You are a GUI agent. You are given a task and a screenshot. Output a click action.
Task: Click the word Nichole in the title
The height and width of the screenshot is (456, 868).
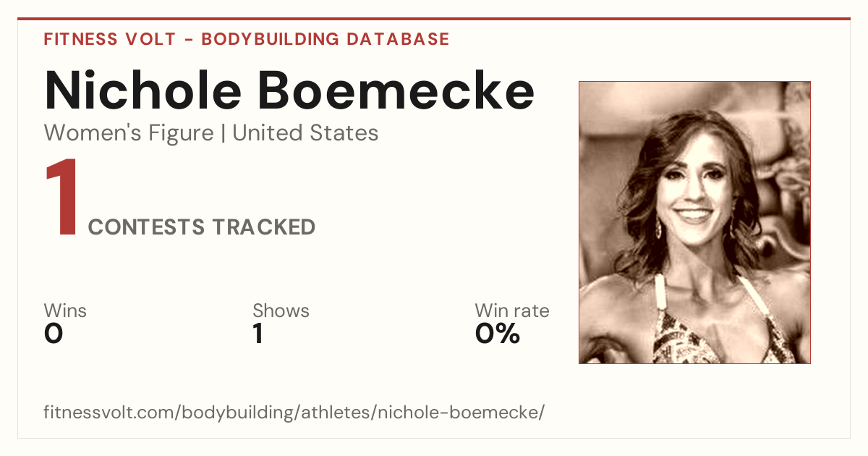pyautogui.click(x=143, y=91)
